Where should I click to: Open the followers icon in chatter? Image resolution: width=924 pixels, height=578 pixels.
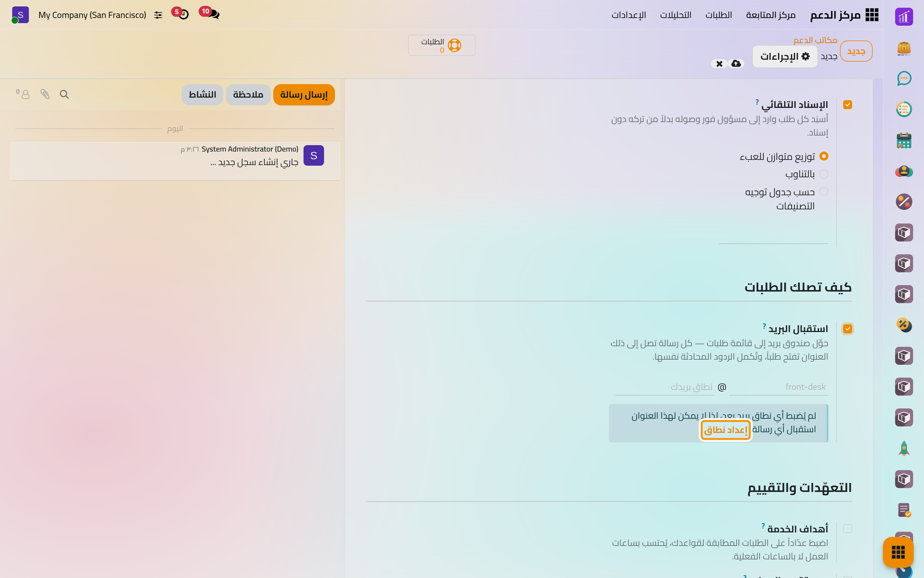coord(23,94)
